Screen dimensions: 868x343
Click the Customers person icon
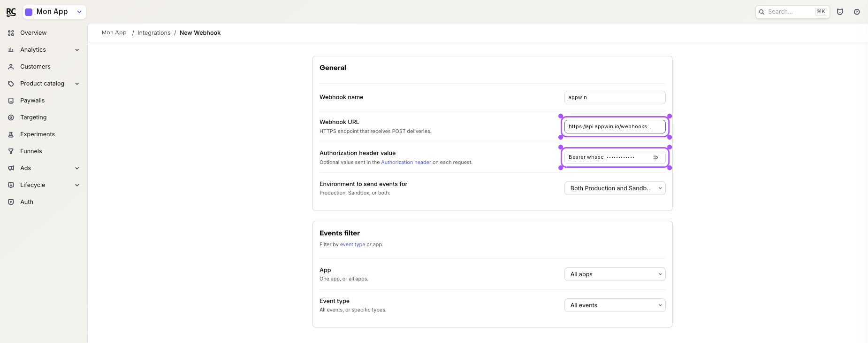11,67
